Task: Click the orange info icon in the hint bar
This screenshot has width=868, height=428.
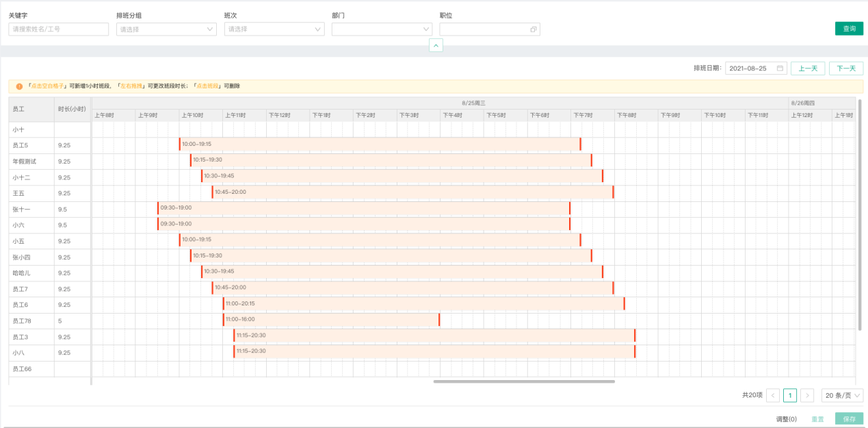Action: pyautogui.click(x=20, y=86)
